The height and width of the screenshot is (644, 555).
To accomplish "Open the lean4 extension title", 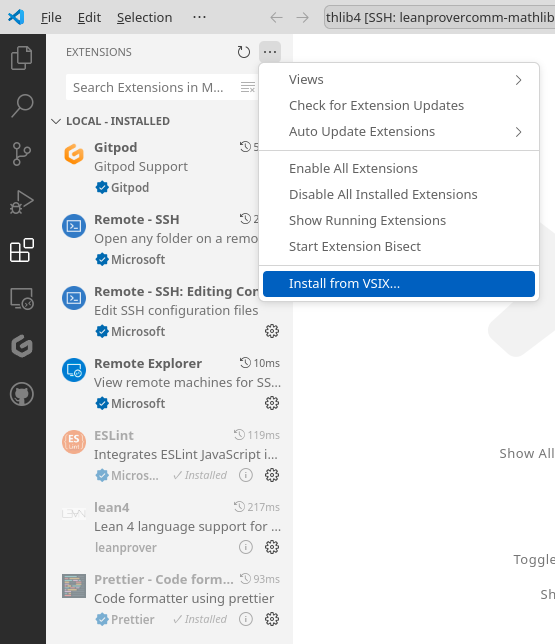I will coord(111,508).
